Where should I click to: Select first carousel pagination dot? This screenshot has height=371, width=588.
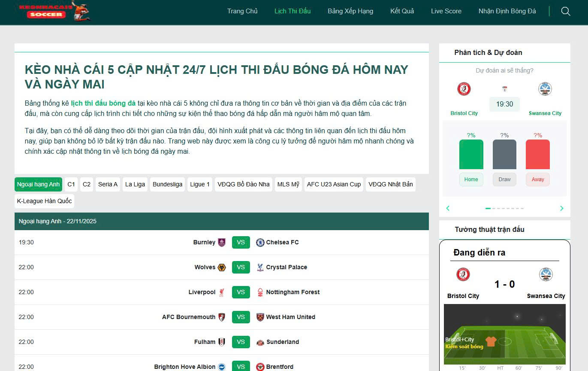488,208
